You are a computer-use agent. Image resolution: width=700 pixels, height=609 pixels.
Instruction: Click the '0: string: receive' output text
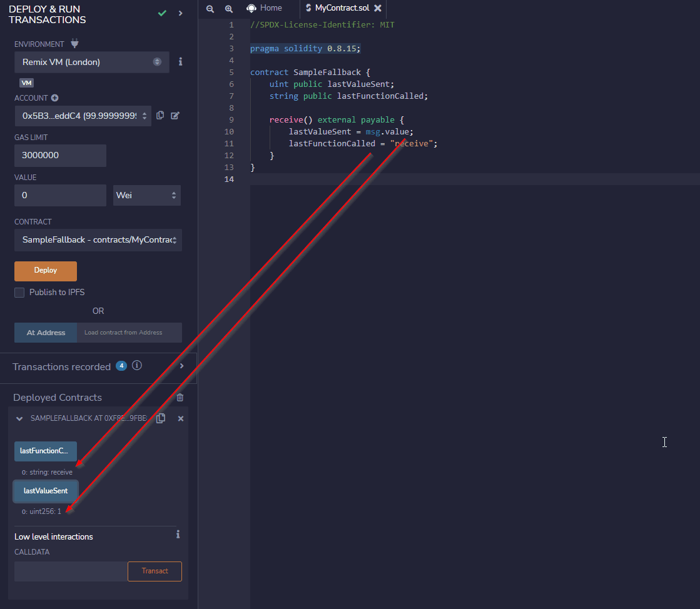coord(47,473)
